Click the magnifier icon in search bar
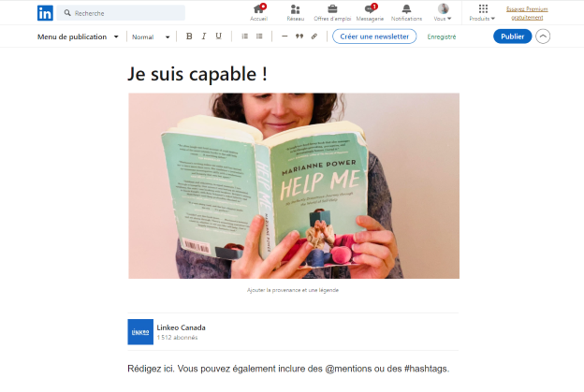This screenshot has width=584, height=392. click(67, 13)
